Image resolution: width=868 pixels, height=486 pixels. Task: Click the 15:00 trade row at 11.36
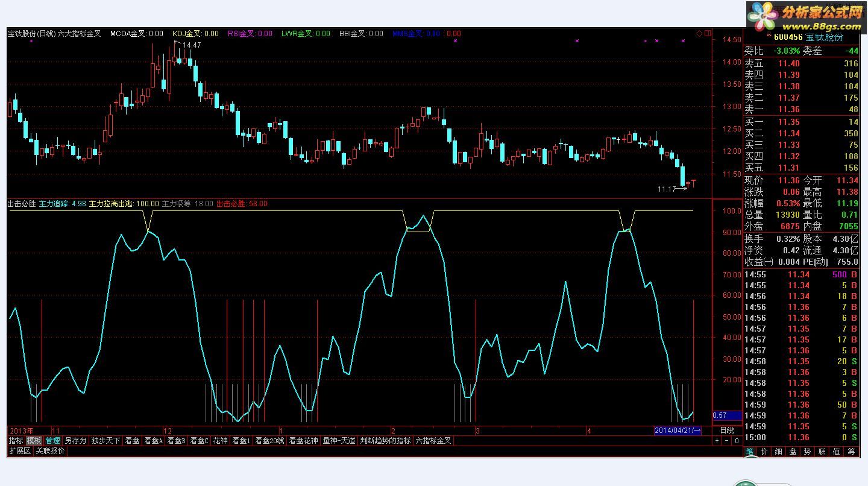coord(802,437)
